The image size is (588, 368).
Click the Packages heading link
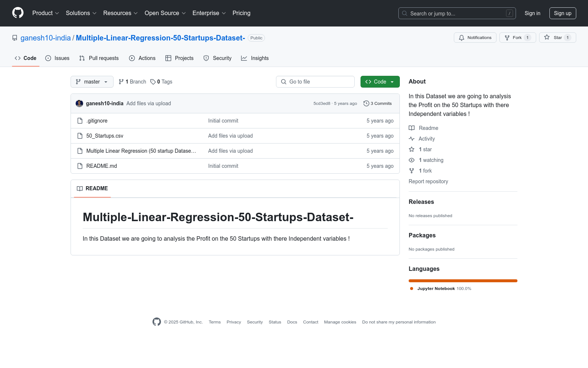click(422, 235)
